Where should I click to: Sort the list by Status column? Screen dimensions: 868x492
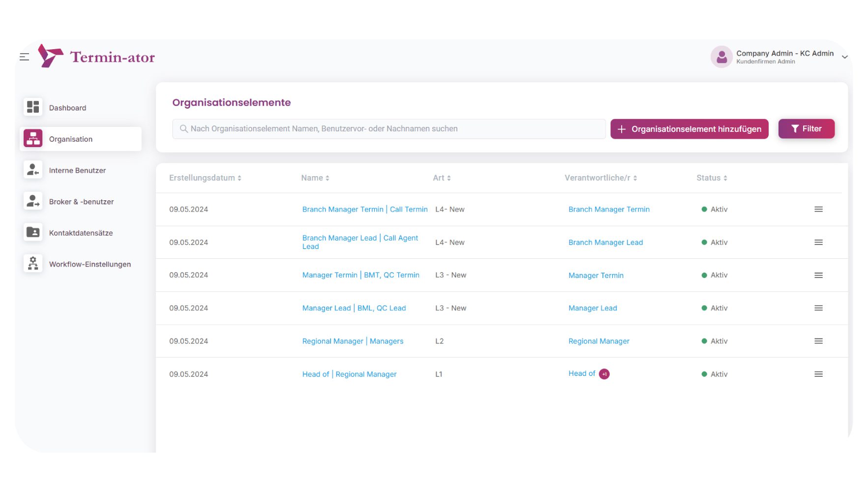coord(711,178)
